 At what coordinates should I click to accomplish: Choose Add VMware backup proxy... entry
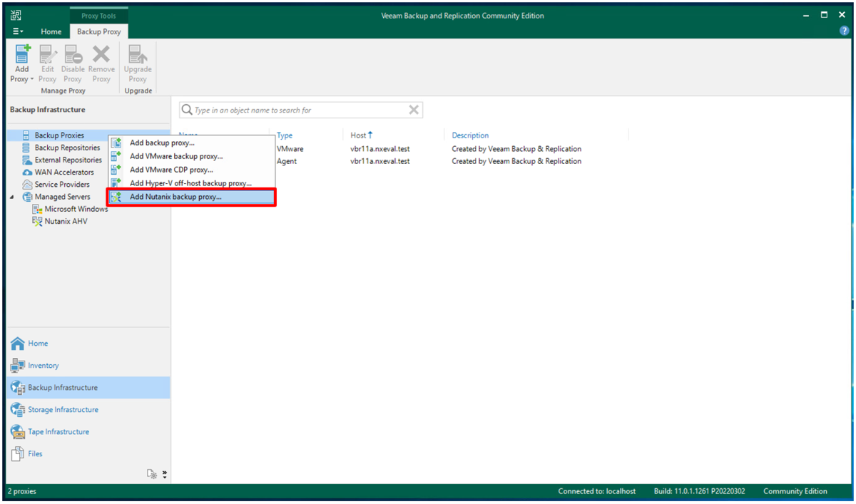click(191, 156)
